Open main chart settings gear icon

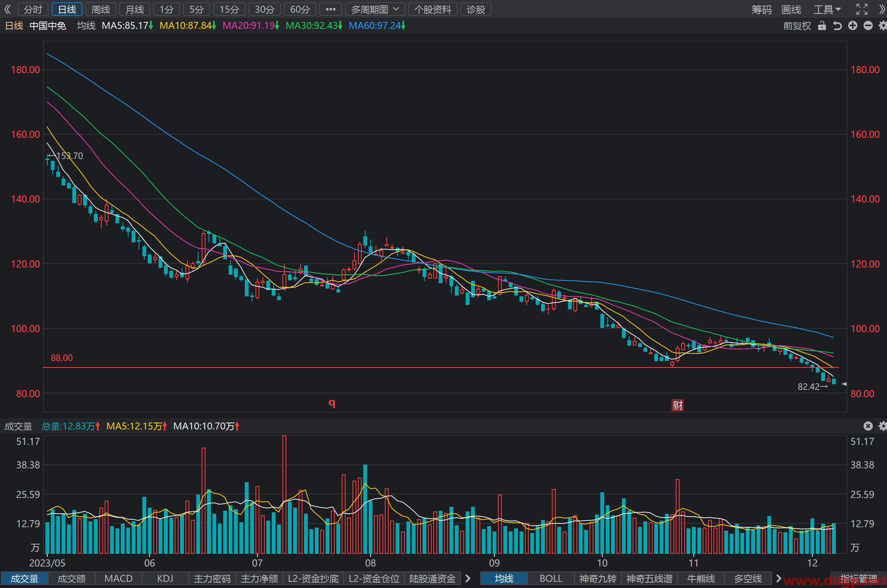point(883,26)
